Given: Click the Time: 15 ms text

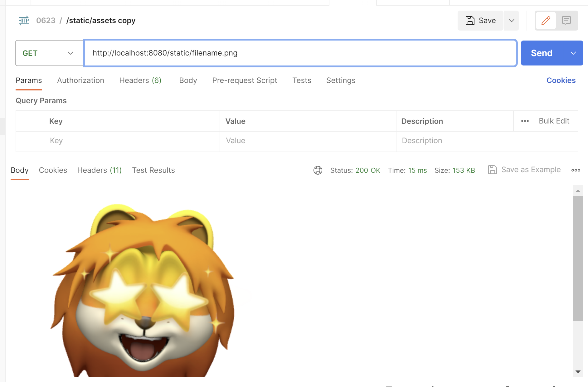Looking at the screenshot, I should tap(407, 170).
